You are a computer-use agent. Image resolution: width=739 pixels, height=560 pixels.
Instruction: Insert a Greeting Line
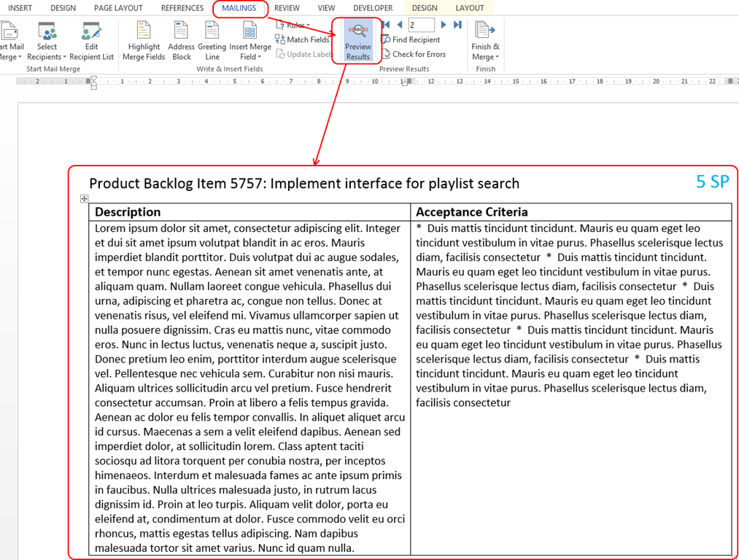[212, 40]
